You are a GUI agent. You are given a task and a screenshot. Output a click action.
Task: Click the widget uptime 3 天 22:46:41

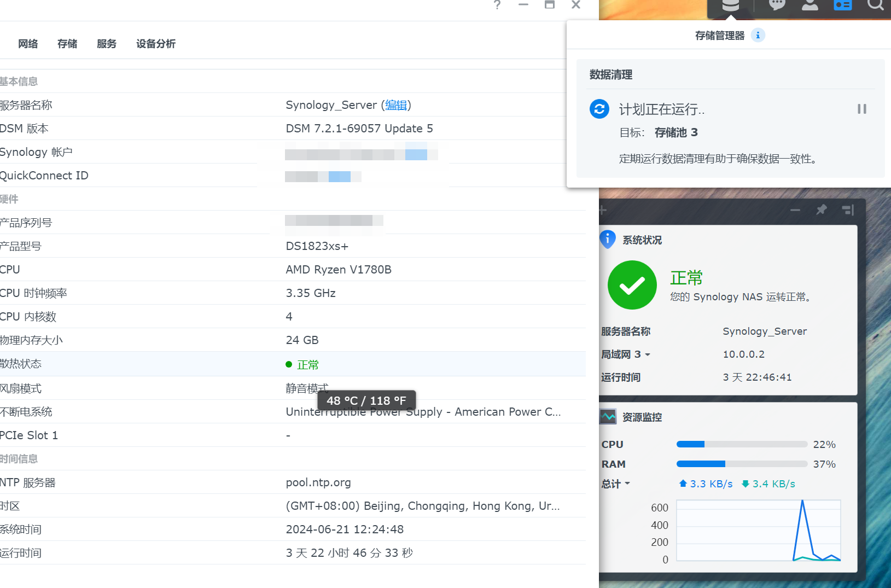(x=757, y=377)
